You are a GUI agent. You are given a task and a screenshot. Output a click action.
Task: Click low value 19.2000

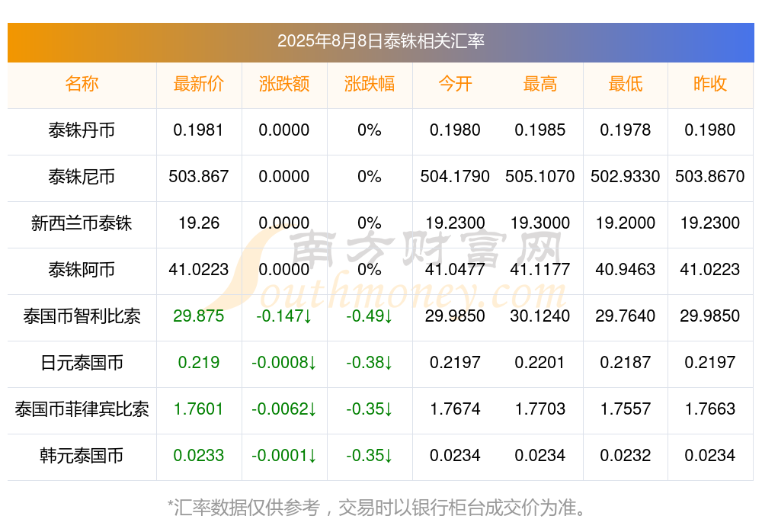pyautogui.click(x=626, y=223)
